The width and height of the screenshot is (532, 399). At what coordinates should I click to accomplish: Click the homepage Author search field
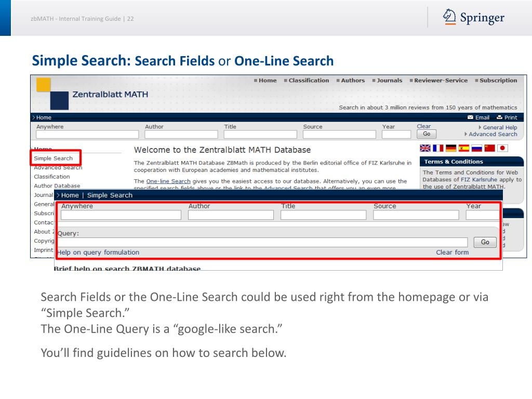pyautogui.click(x=181, y=135)
